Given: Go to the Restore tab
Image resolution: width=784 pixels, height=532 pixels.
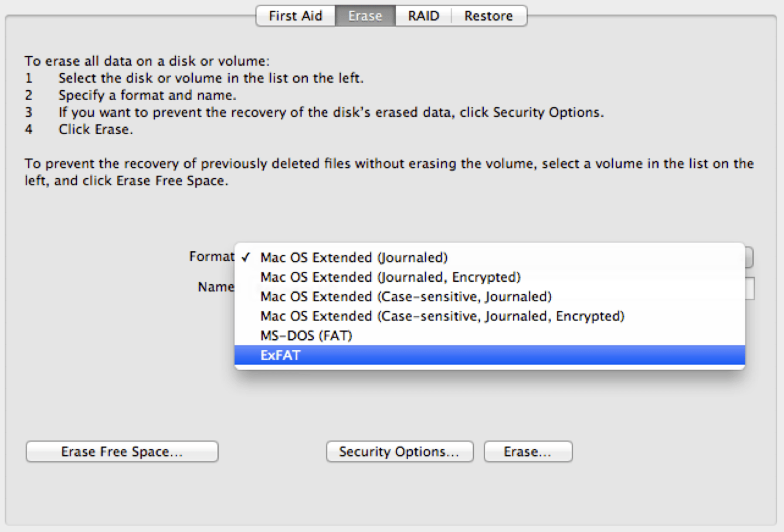Looking at the screenshot, I should (x=488, y=16).
